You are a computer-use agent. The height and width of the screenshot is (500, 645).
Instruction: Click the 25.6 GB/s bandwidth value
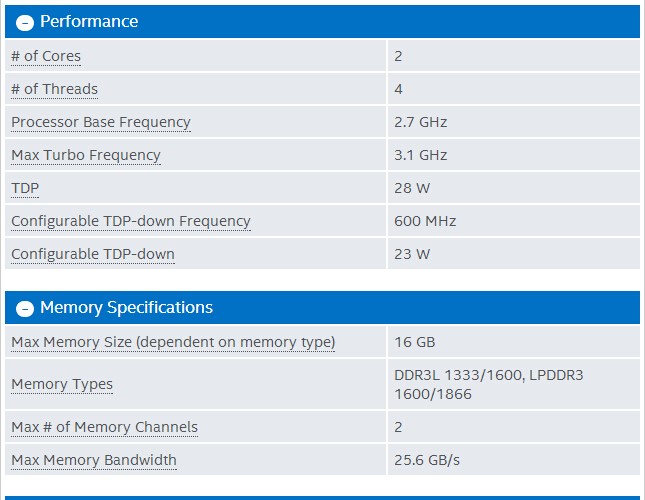click(x=427, y=460)
